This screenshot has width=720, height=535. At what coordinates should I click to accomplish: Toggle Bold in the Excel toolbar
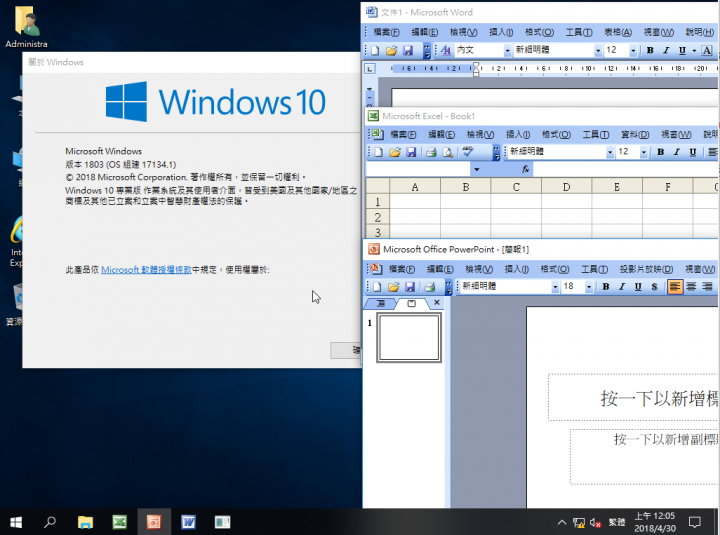[x=660, y=152]
